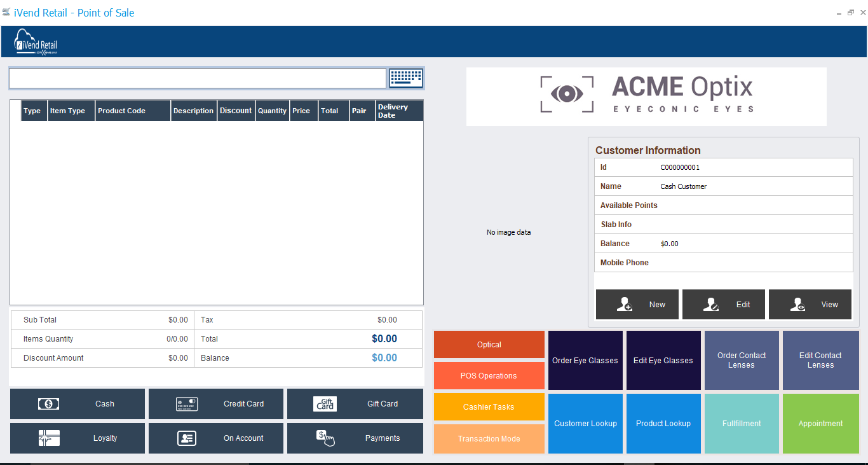Viewport: 868px width, 465px height.
Task: Click the Items Quantity value 0/0.00
Action: (177, 339)
